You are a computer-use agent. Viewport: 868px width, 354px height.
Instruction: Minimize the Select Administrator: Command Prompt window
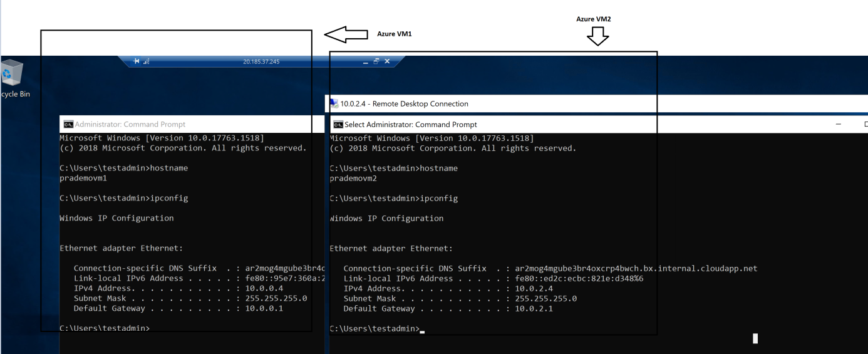tap(839, 124)
